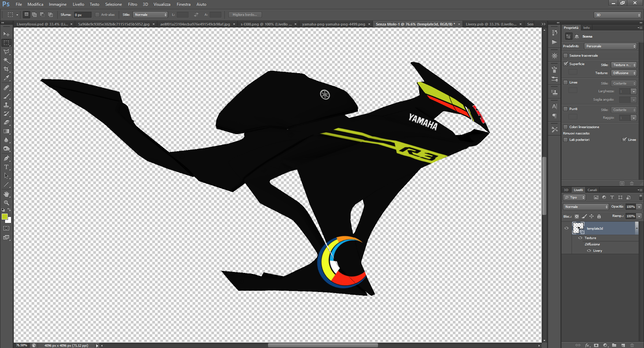Viewport: 644px width, 348px height.
Task: Click the background white color swatch
Action: (9, 221)
